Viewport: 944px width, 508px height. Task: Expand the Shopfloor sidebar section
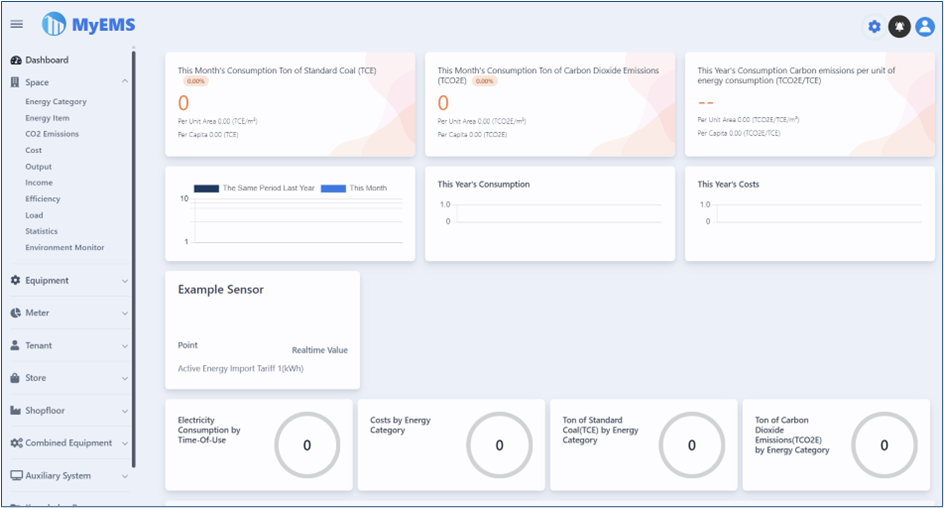click(124, 411)
